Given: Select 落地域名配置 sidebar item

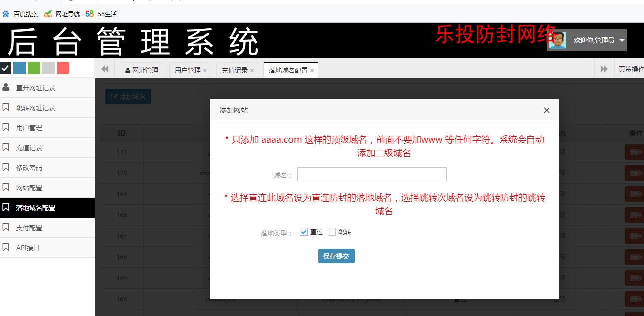Looking at the screenshot, I should [x=47, y=208].
